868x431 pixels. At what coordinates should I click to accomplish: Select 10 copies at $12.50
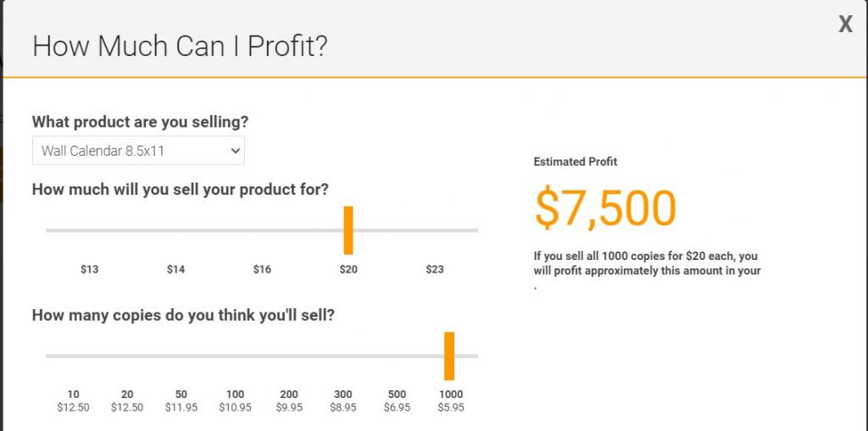coord(73,401)
